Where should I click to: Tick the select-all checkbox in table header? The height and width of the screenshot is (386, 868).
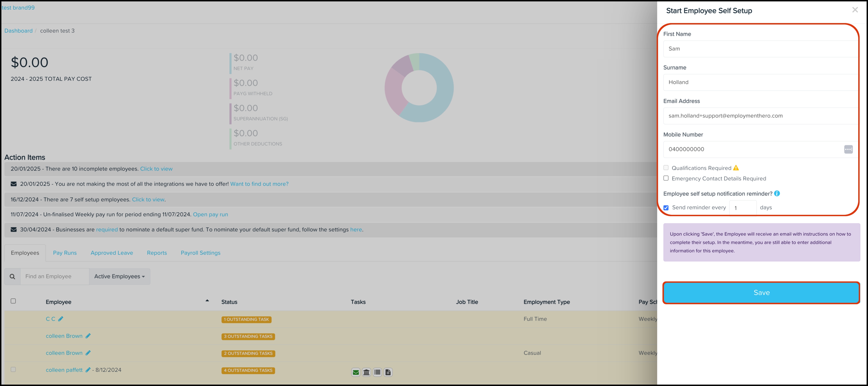[x=13, y=301]
